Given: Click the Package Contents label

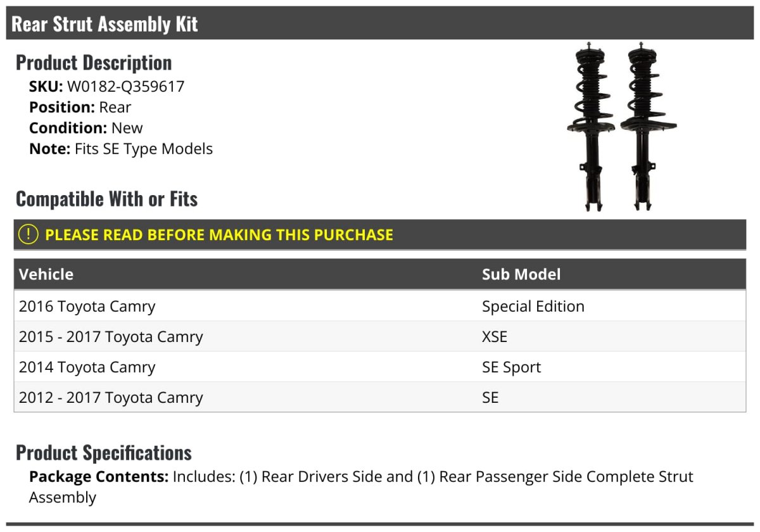Looking at the screenshot, I should pyautogui.click(x=99, y=477).
